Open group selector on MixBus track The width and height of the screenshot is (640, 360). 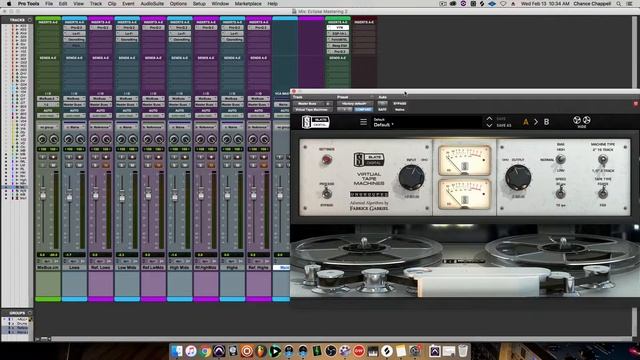coord(48,127)
